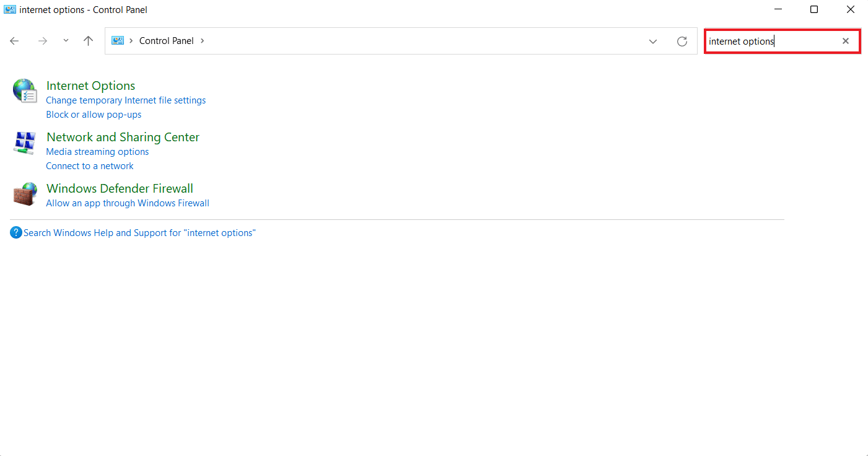Screen dimensions: 868x456
Task: Minimize the Control Panel window
Action: 778,9
